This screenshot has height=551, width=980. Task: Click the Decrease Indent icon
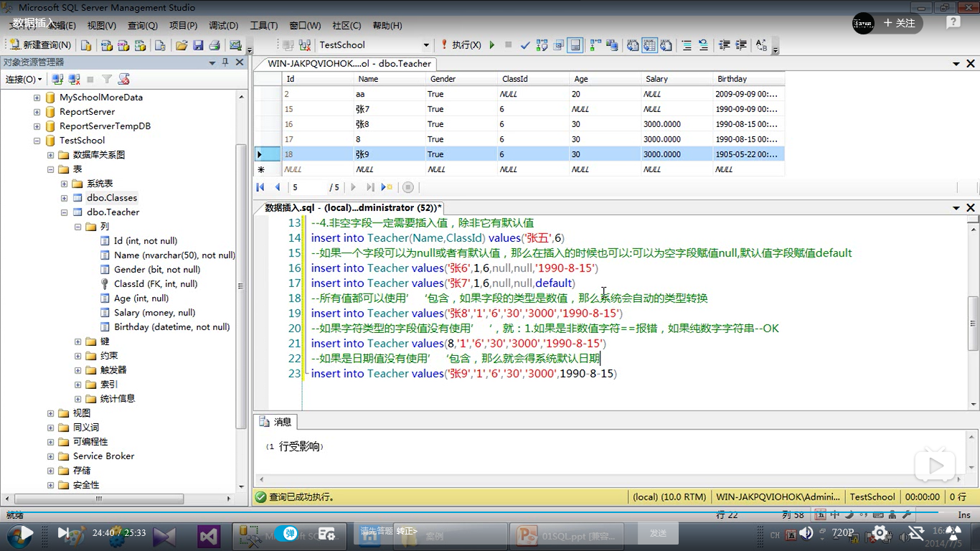725,45
